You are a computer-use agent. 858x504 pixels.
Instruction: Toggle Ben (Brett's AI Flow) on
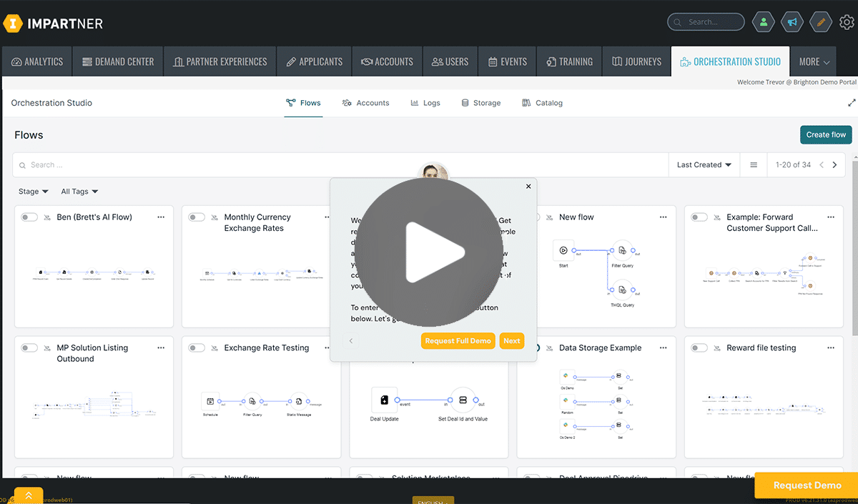coord(29,217)
